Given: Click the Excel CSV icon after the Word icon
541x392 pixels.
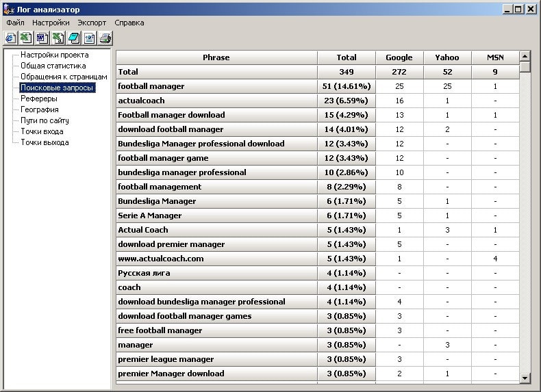Looking at the screenshot, I should (58, 38).
